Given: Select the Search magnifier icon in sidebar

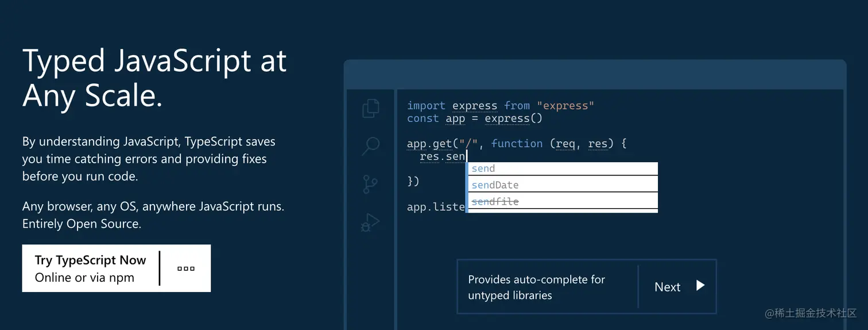Looking at the screenshot, I should coord(371,146).
